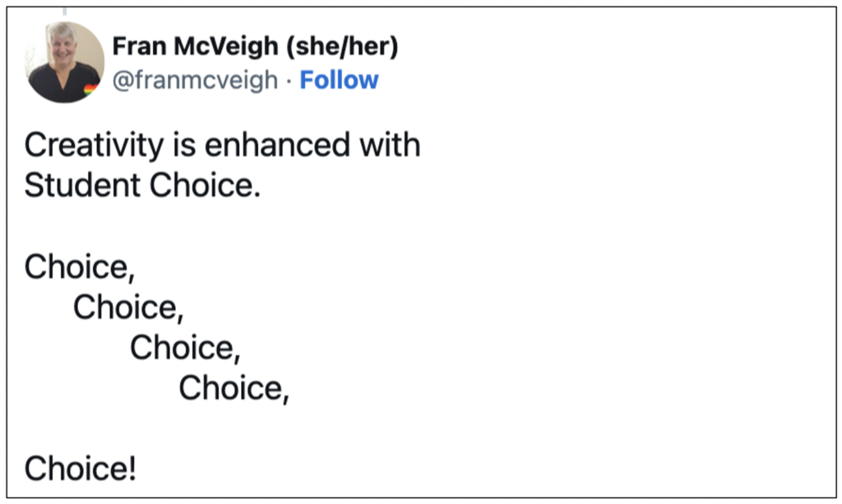Click the second slightly indented Choice, line
The image size is (842, 504).
pos(128,307)
